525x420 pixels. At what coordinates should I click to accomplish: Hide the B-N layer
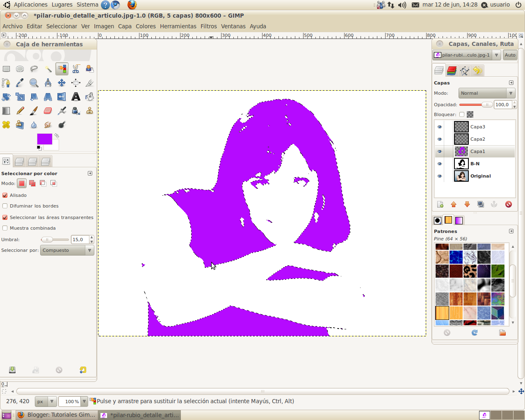tap(439, 164)
